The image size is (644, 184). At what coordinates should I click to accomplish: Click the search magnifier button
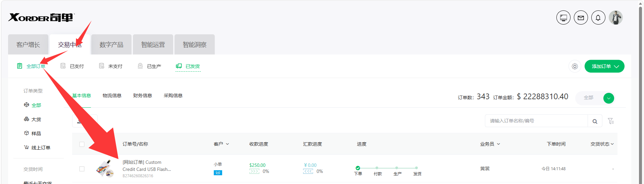click(x=595, y=121)
